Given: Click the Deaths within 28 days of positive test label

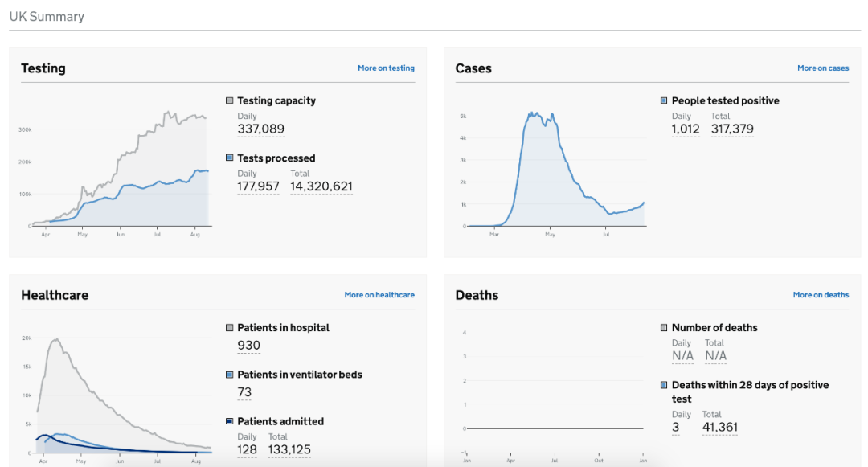Looking at the screenshot, I should point(750,391).
